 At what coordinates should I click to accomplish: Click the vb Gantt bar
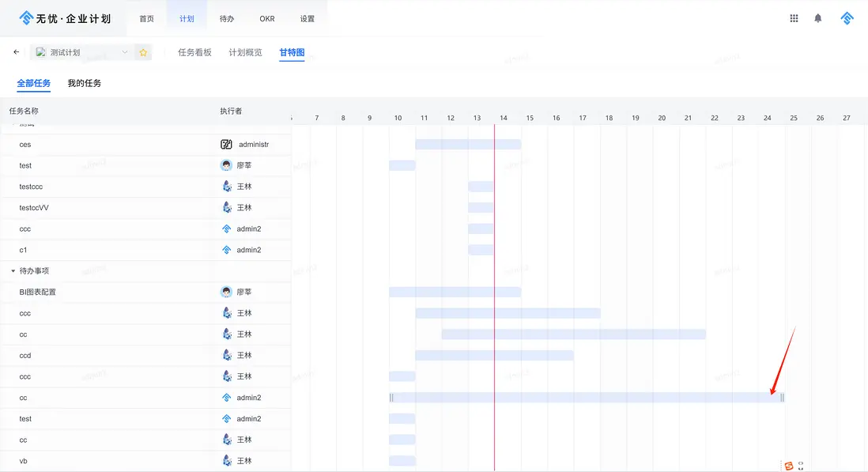click(x=402, y=461)
